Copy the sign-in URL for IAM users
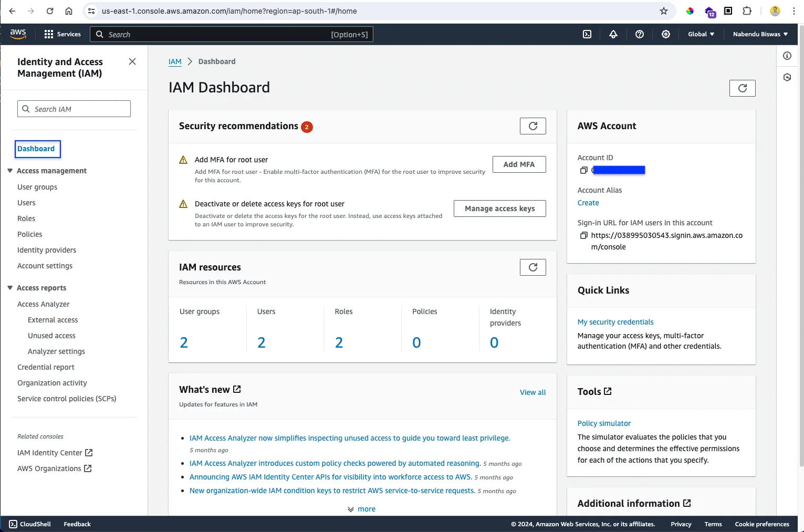Screen dimensions: 804x532 point(583,235)
